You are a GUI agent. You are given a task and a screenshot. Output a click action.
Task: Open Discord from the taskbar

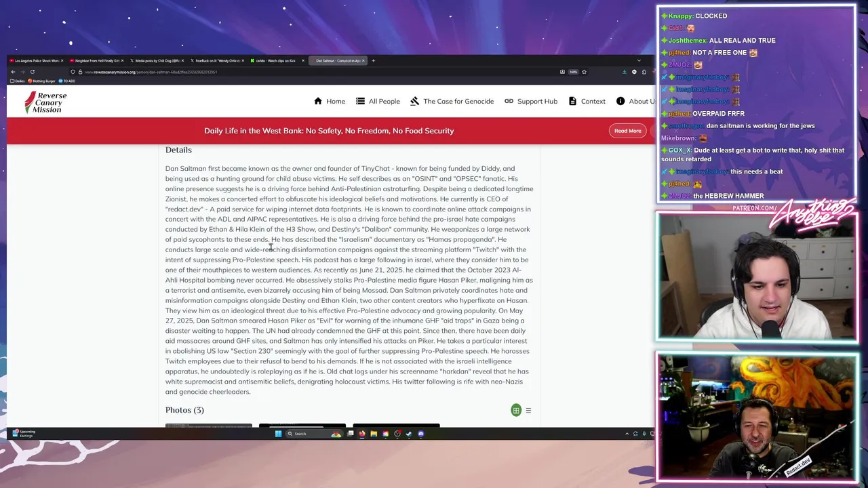[421, 434]
